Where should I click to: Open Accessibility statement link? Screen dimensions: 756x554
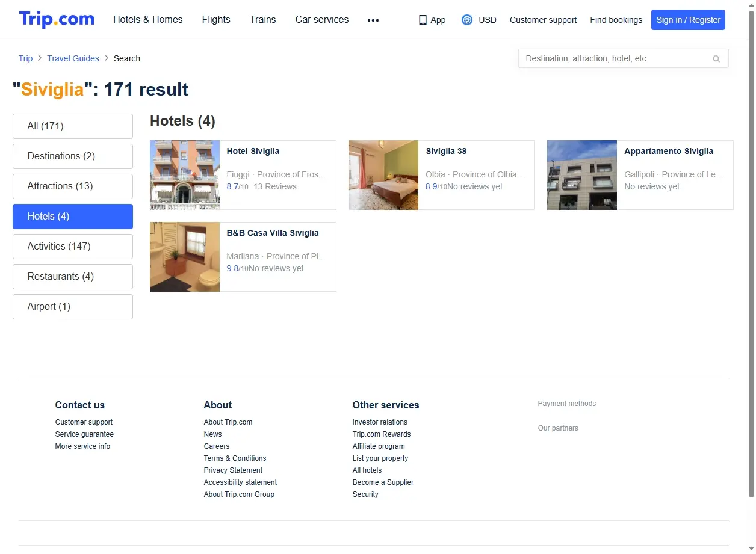click(x=240, y=482)
